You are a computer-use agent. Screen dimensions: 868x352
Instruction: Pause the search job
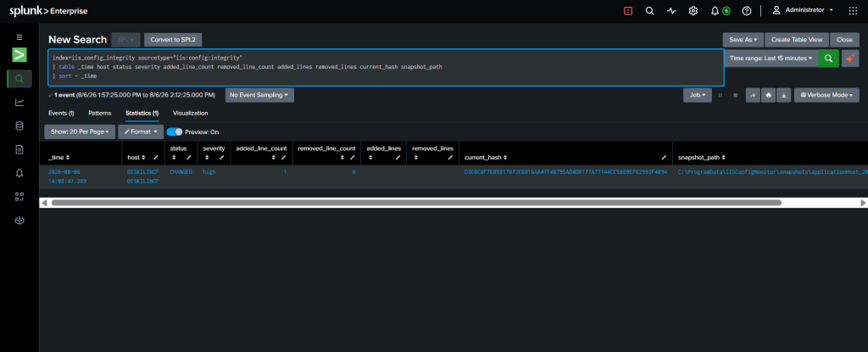(x=721, y=95)
